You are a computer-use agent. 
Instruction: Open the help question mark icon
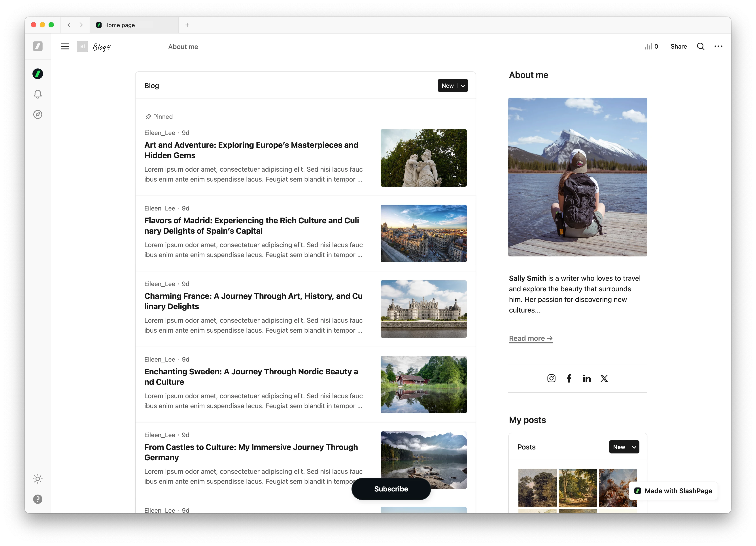(x=38, y=499)
